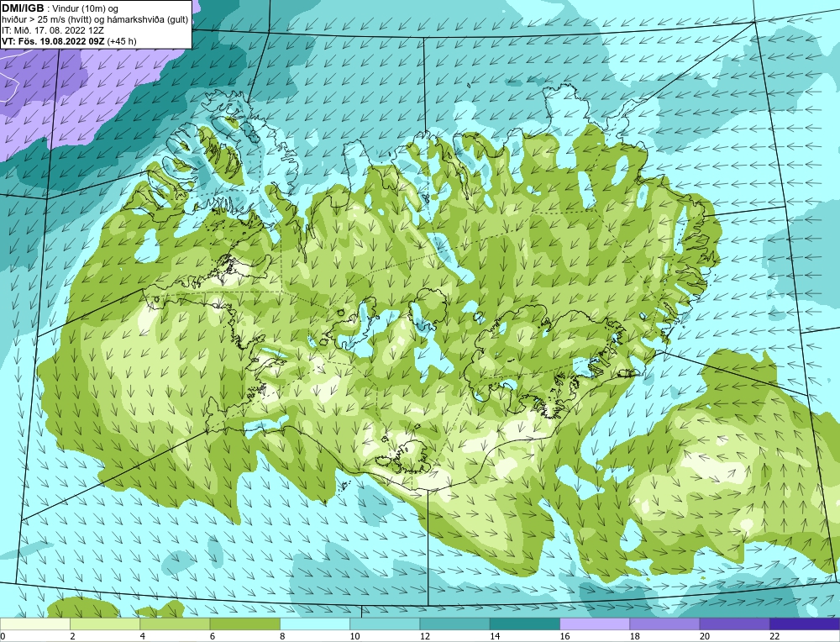Click the legend label '6'

(x=213, y=636)
